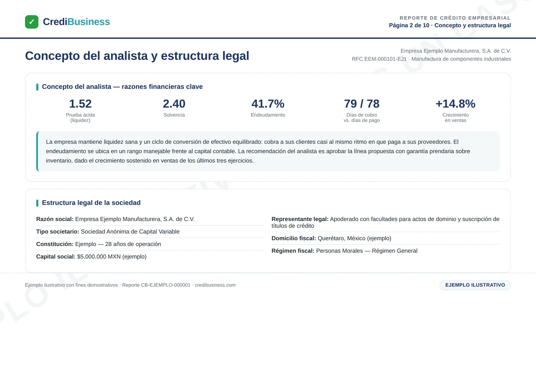Click the 'Representante legal' row

[385, 222]
